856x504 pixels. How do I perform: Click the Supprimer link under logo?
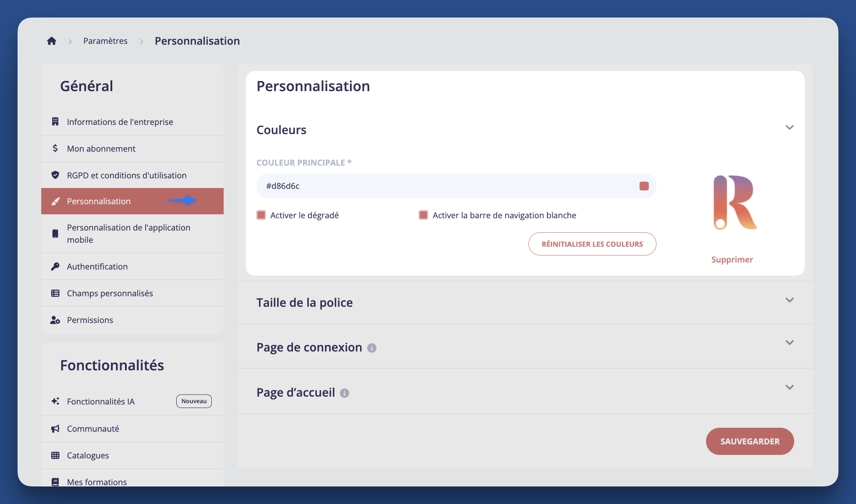click(732, 259)
